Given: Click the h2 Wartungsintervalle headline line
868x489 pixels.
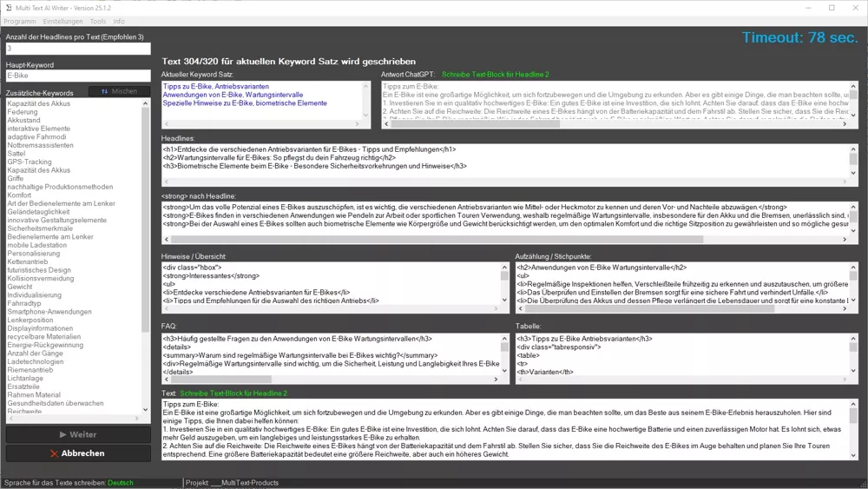Looking at the screenshot, I should coord(279,158).
